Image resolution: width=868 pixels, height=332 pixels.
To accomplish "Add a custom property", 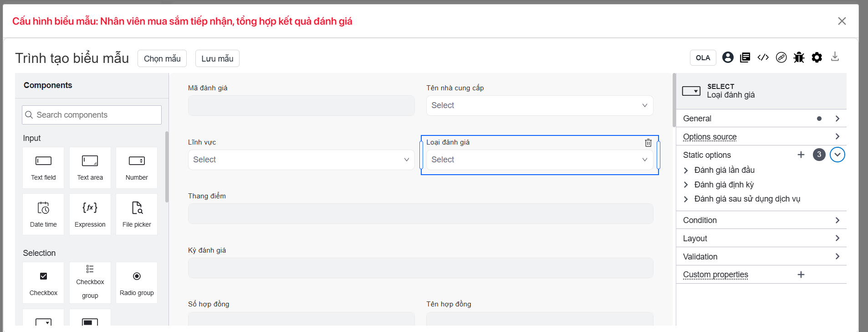I will point(801,275).
